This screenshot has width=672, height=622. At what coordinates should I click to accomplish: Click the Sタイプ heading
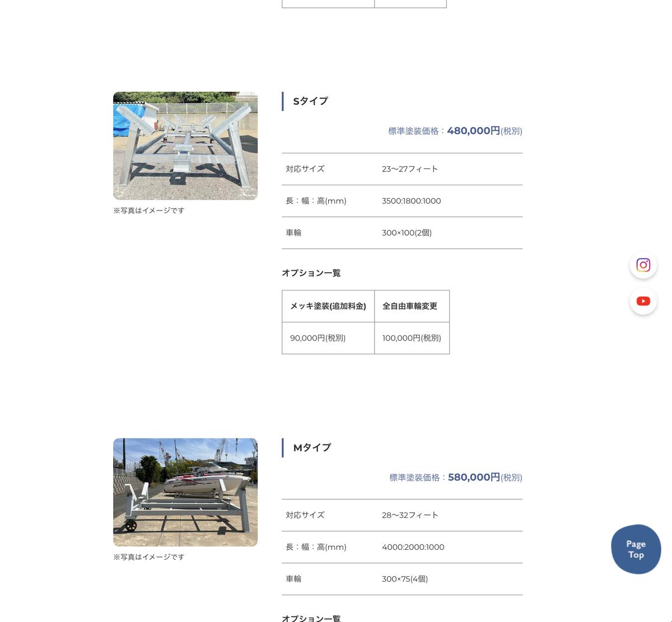(x=310, y=101)
